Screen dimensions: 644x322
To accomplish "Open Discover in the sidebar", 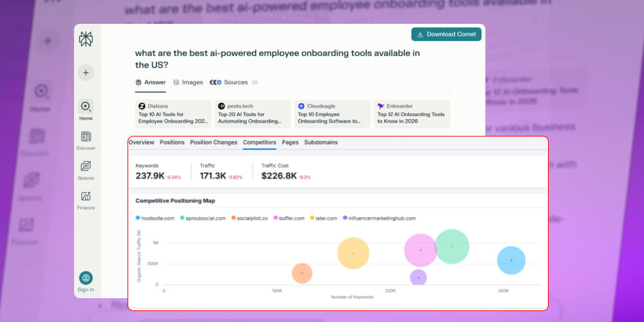I will click(86, 140).
